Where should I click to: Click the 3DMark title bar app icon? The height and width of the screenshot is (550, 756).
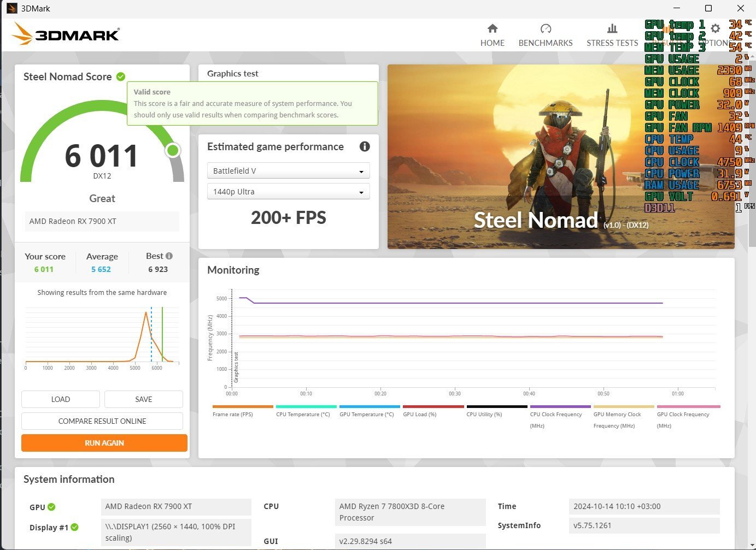point(11,8)
